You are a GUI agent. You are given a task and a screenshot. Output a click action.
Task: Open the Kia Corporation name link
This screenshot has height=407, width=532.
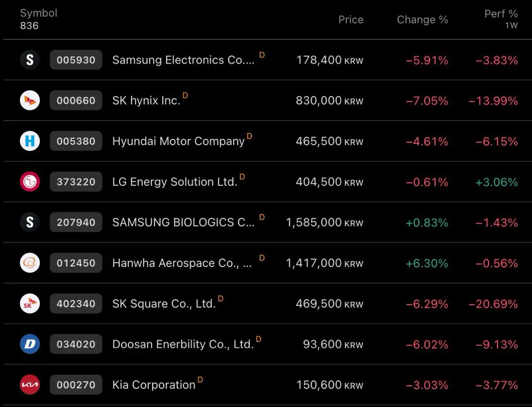(x=154, y=385)
